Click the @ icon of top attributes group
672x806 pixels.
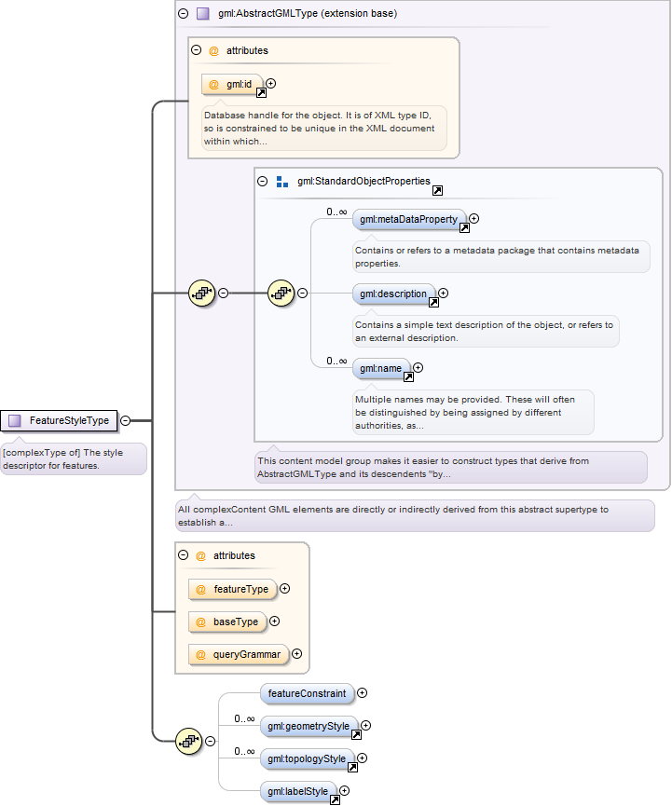[213, 51]
